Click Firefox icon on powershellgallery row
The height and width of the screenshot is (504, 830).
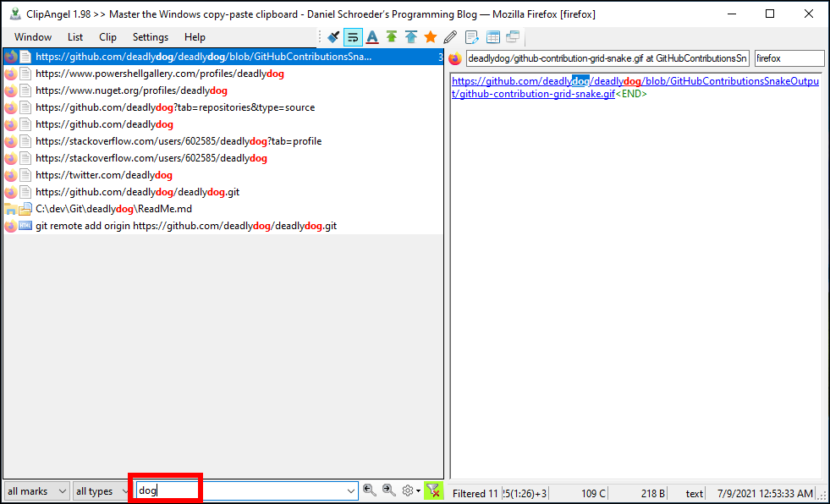(11, 74)
